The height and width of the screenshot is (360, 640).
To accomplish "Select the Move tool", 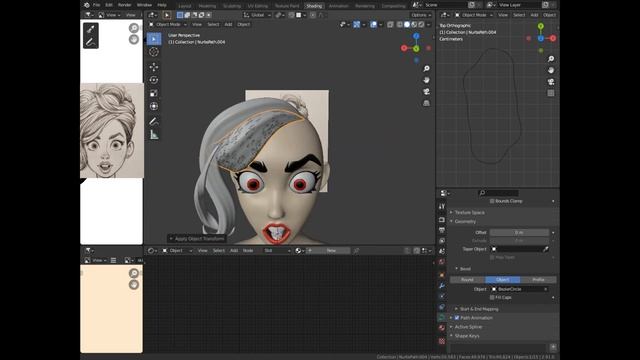I will (x=154, y=67).
